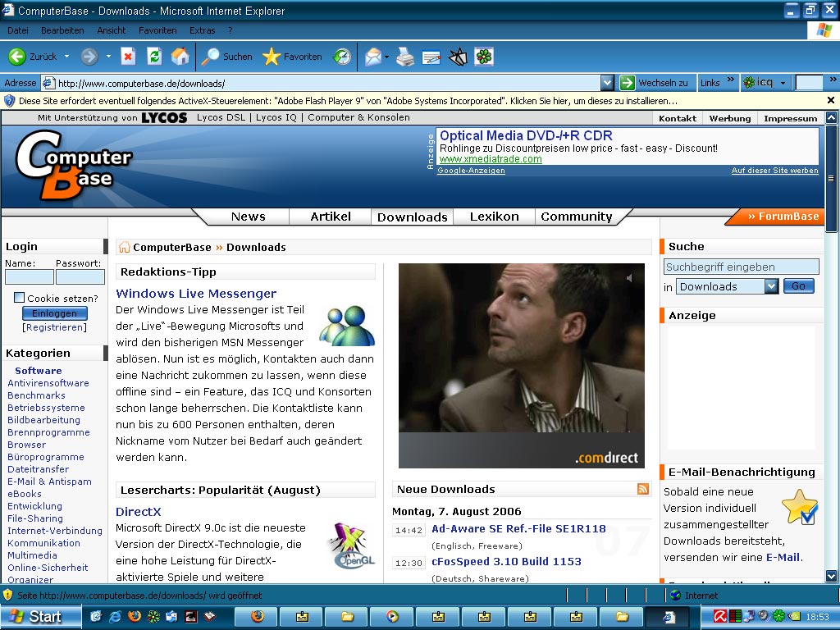Click the edit page toolbar icon
Viewport: 840px width, 630px height.
(431, 57)
